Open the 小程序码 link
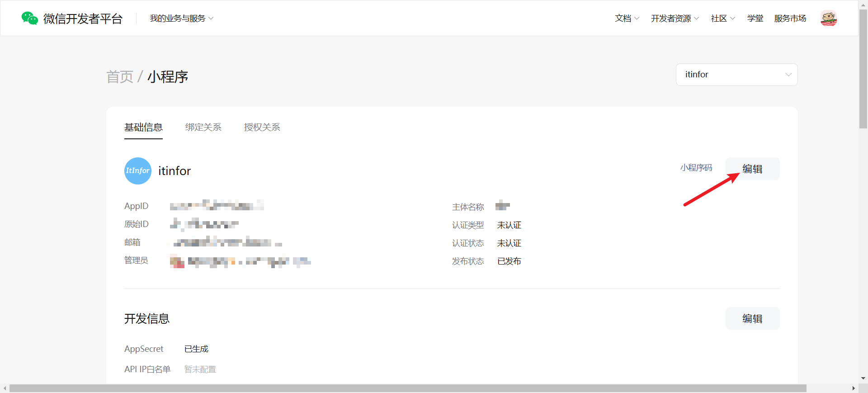Viewport: 868px width, 393px height. pos(696,168)
